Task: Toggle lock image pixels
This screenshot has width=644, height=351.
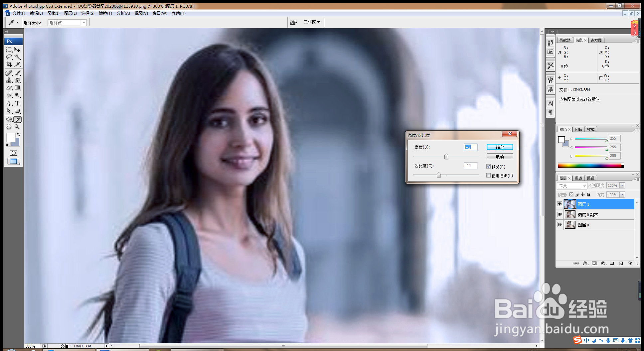Action: point(577,194)
